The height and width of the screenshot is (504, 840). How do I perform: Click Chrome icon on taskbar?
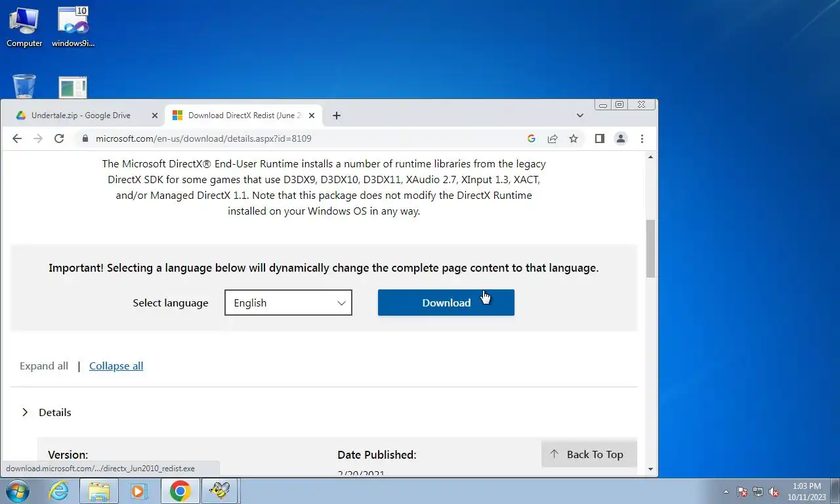click(x=180, y=491)
